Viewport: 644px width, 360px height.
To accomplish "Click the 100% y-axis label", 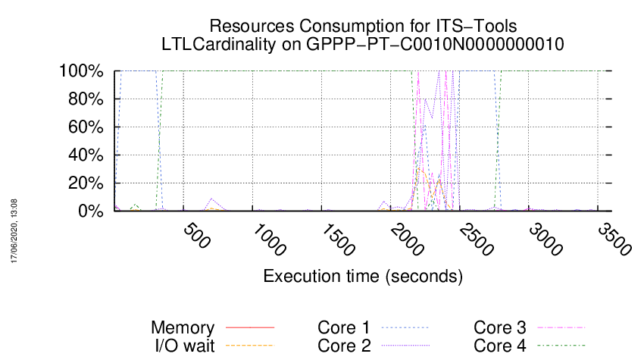I will tap(81, 71).
